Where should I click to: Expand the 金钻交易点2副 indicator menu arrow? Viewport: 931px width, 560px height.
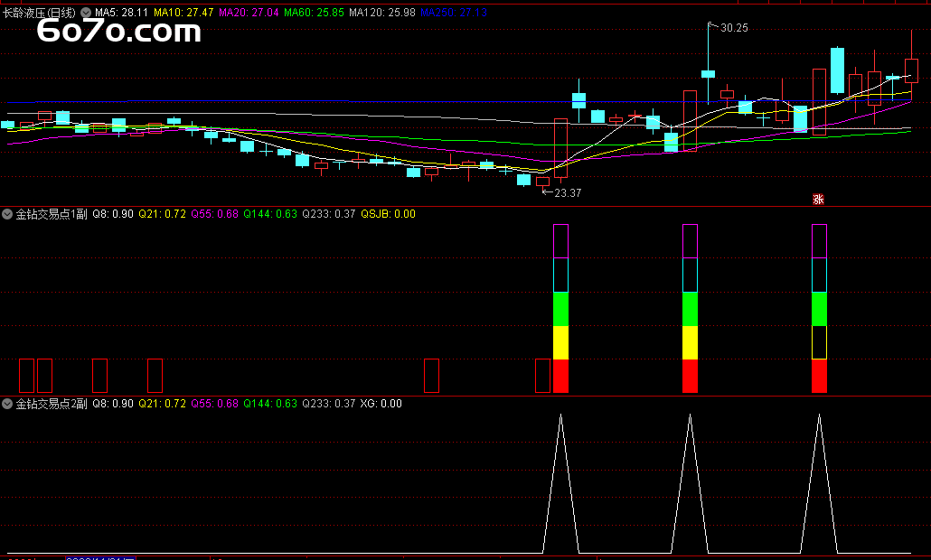pos(7,404)
